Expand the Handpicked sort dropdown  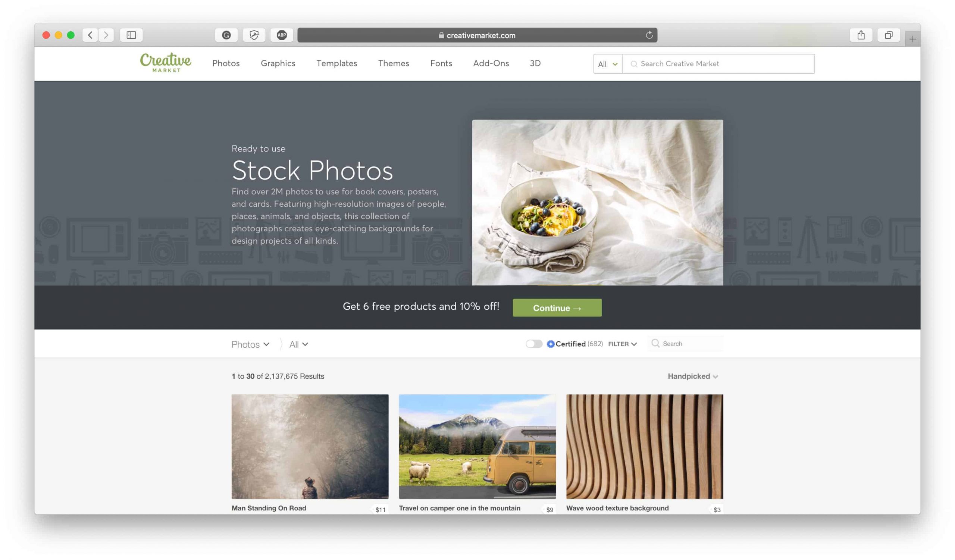[x=692, y=375]
